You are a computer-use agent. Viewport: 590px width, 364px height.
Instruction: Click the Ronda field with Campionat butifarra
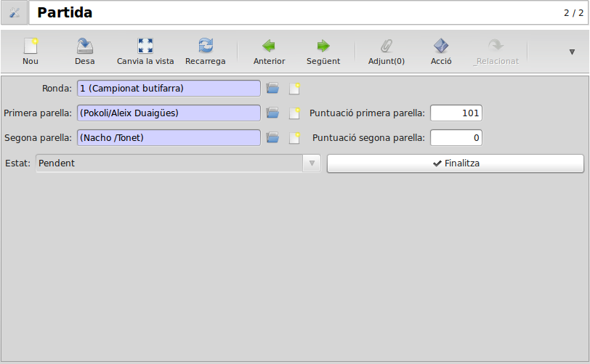pos(169,89)
